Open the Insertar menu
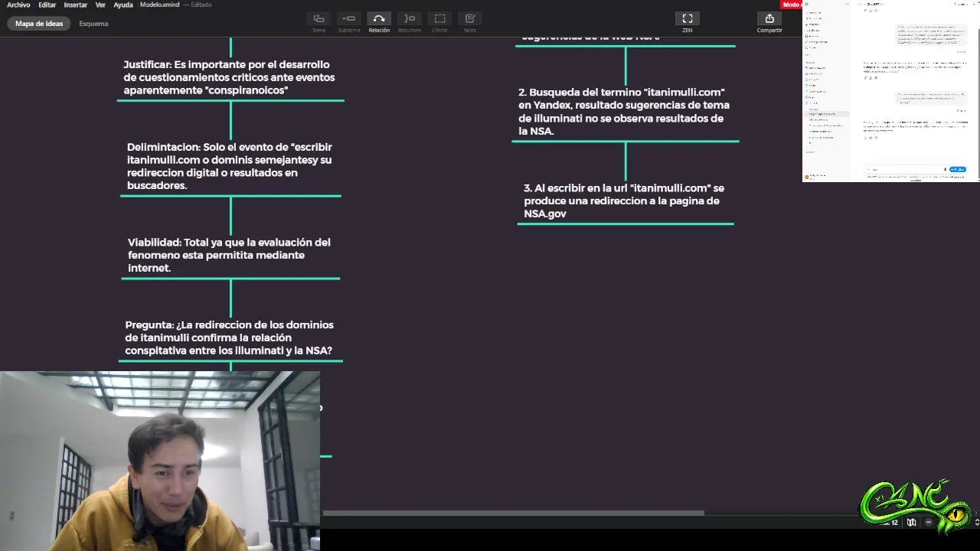Image resolution: width=980 pixels, height=551 pixels. (75, 5)
